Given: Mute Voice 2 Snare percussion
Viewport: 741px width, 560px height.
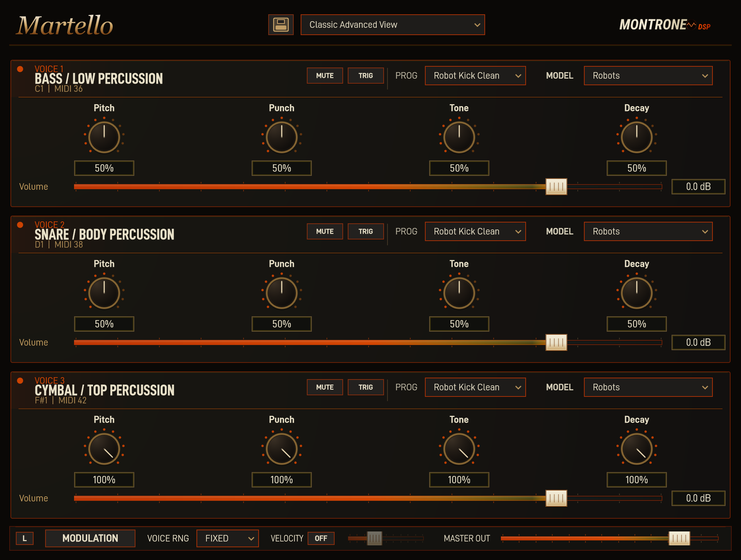Looking at the screenshot, I should pyautogui.click(x=325, y=231).
